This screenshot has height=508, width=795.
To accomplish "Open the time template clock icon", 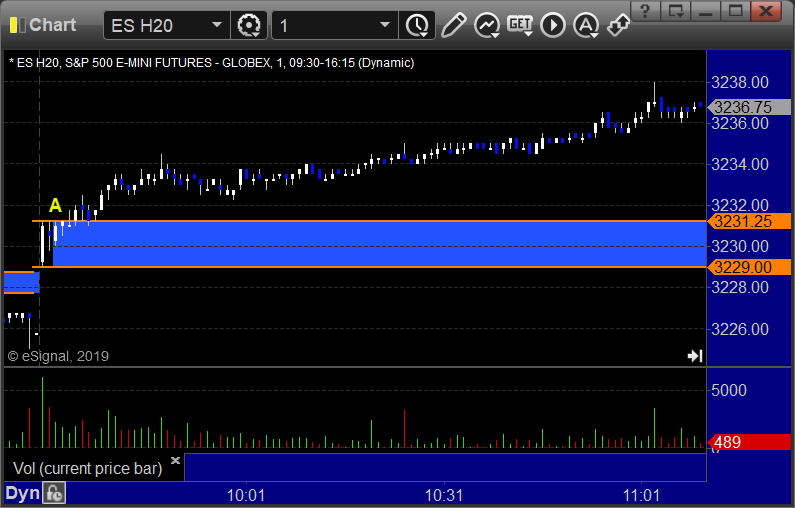I will point(417,25).
